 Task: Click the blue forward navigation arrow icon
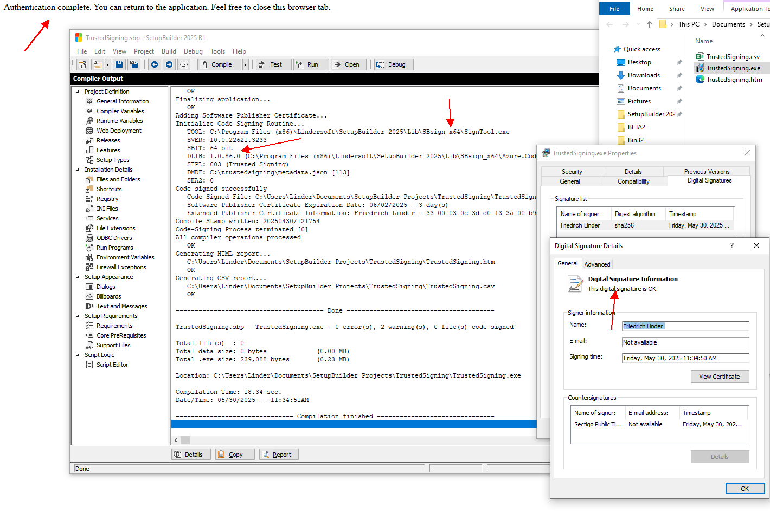[169, 64]
